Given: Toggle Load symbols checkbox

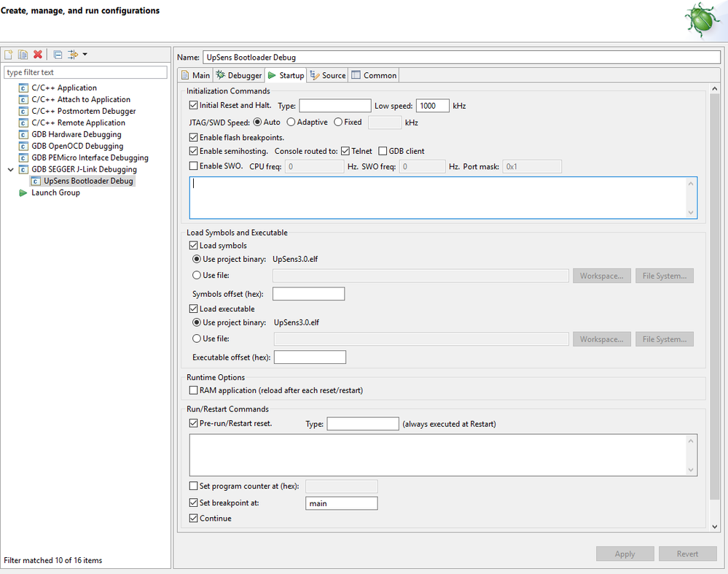Looking at the screenshot, I should click(x=194, y=245).
